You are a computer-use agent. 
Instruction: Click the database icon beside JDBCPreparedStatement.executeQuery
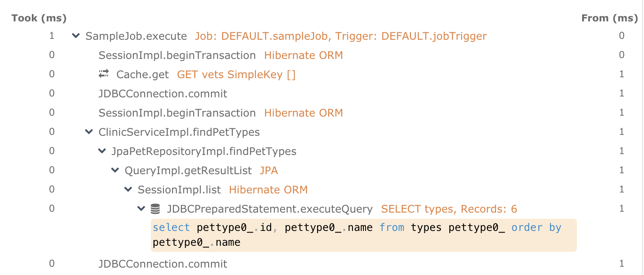(x=155, y=208)
